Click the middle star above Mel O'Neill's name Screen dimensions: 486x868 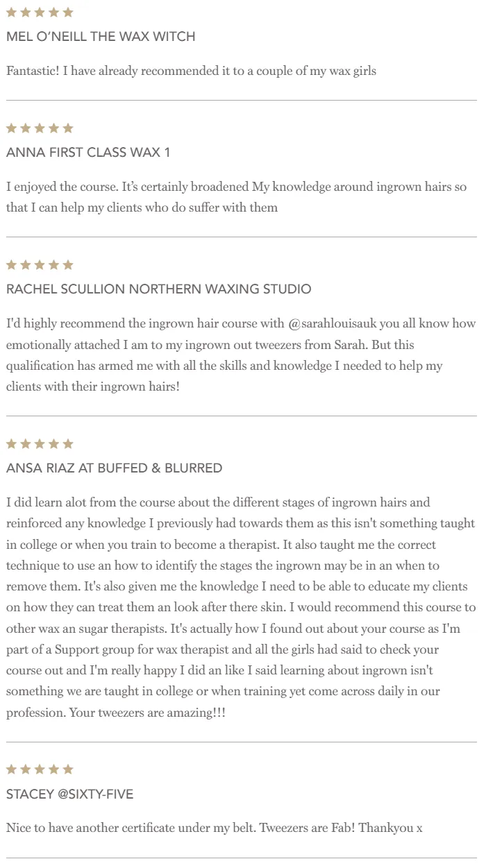(x=40, y=12)
